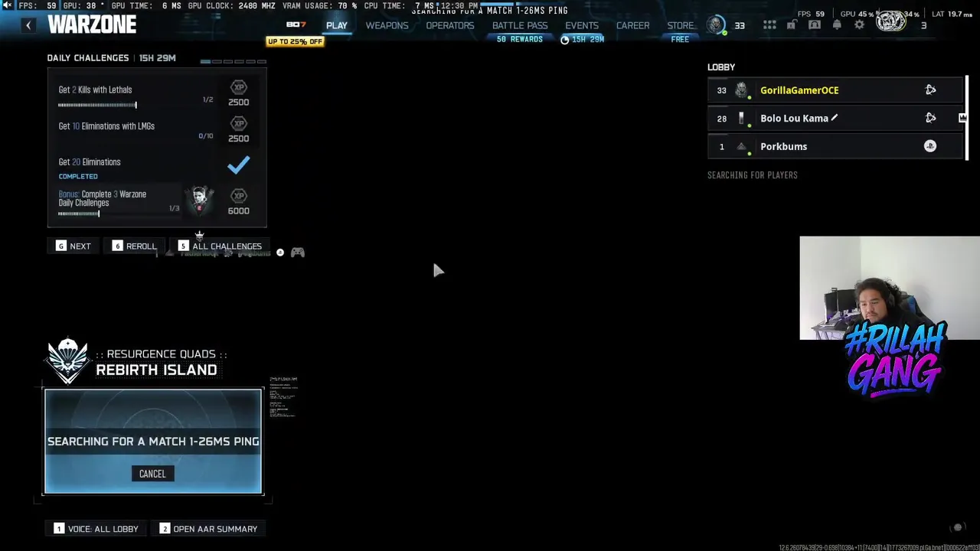Click the daily challenges page indicator dots

(x=234, y=61)
